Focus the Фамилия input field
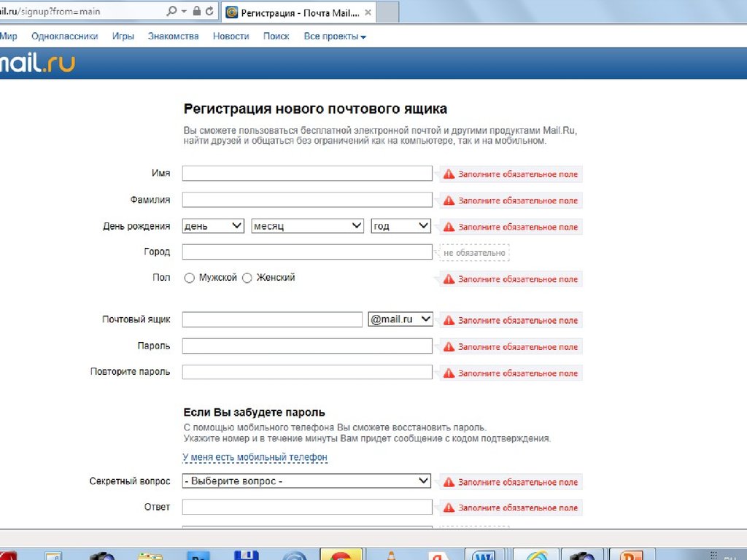747x560 pixels. pos(307,200)
